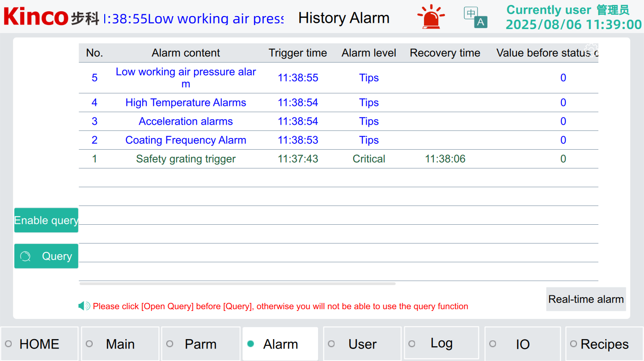
Task: Open the Real-time alarm page
Action: click(x=586, y=299)
